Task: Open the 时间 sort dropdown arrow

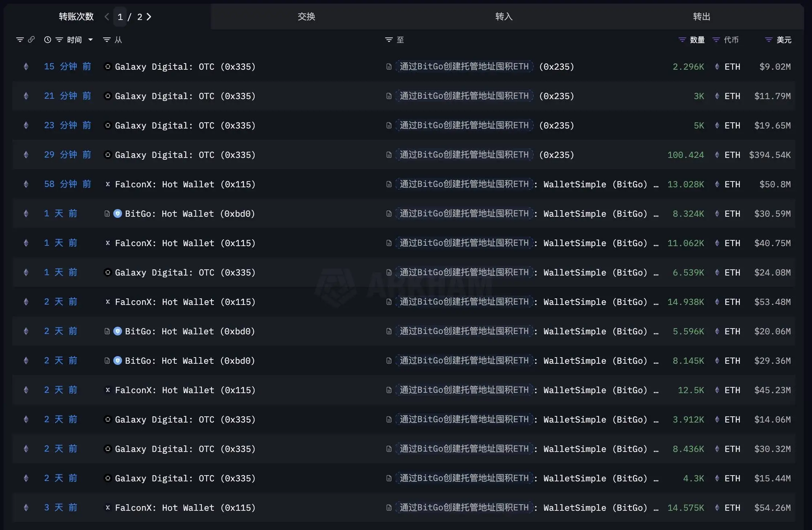Action: [91, 40]
